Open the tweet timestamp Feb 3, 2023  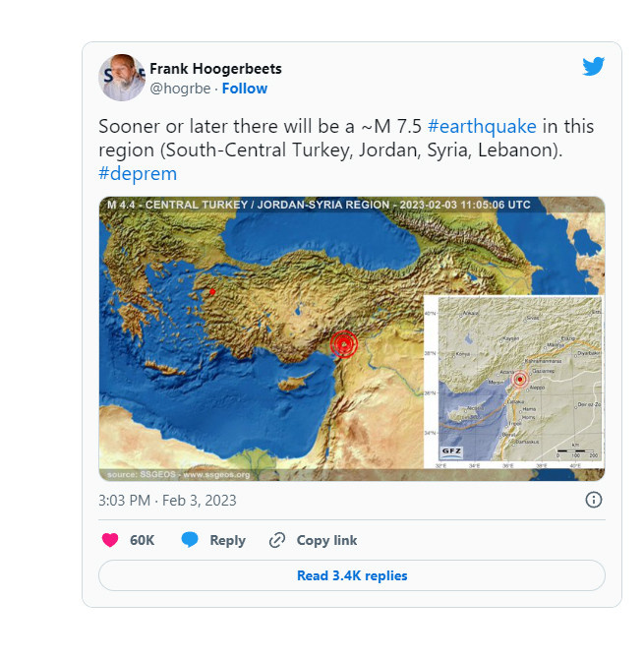(167, 500)
